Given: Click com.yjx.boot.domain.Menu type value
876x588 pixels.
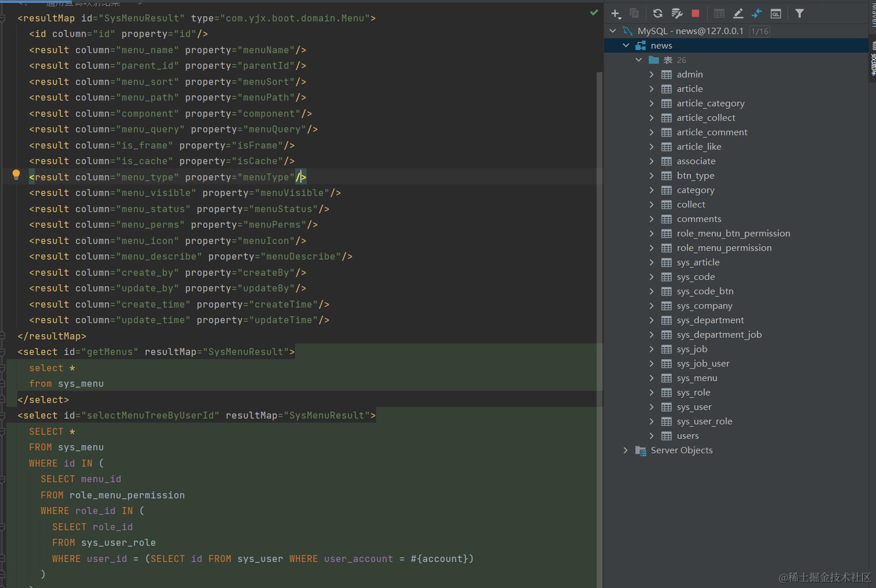Looking at the screenshot, I should tap(295, 19).
